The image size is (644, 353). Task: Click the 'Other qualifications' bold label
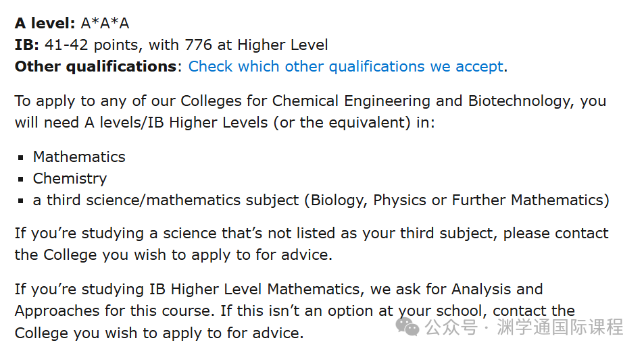click(96, 66)
